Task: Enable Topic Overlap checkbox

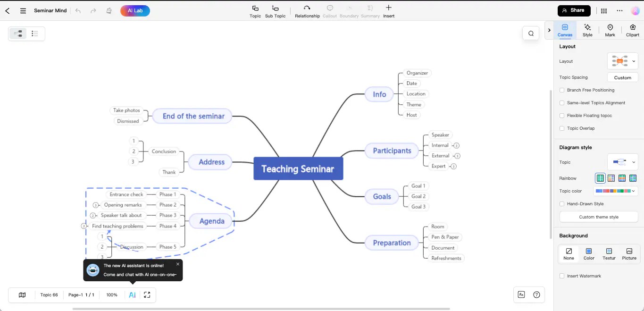Action: pyautogui.click(x=562, y=128)
